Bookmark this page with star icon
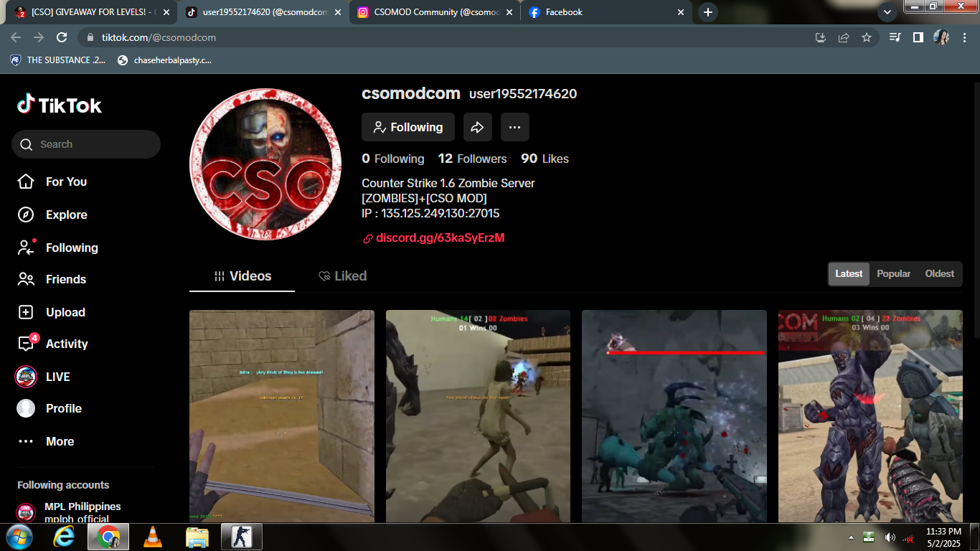980x551 pixels. [867, 37]
